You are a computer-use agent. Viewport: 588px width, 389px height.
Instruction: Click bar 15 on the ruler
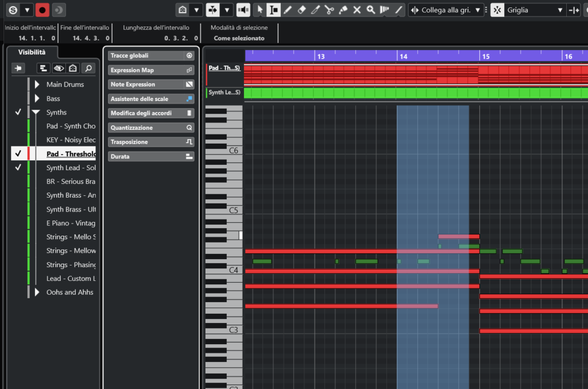coord(486,56)
